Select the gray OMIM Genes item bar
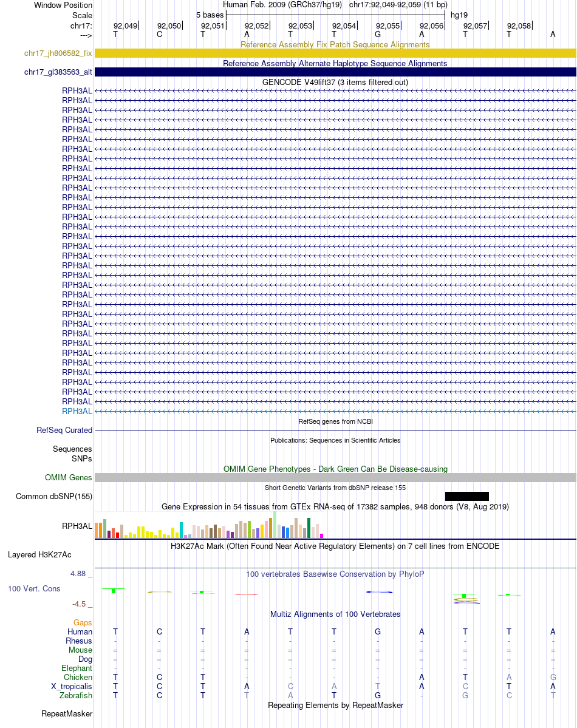This screenshot has height=728, width=577. (335, 478)
